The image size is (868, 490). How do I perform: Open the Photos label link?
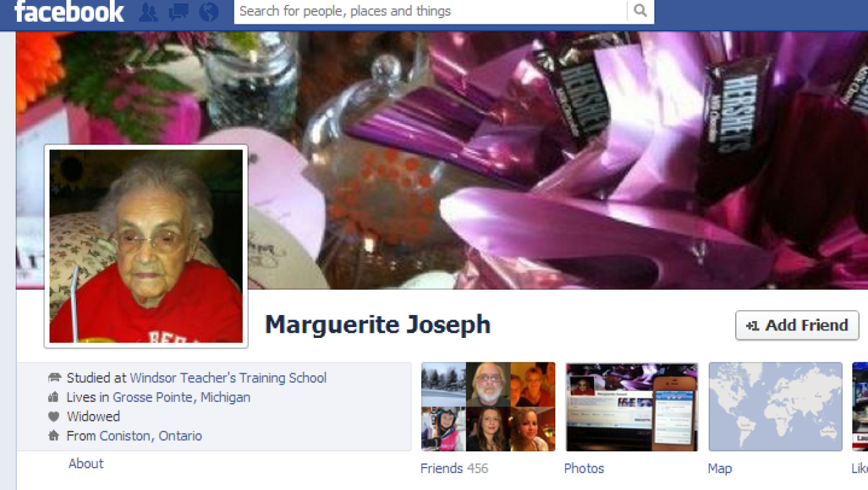pos(584,468)
